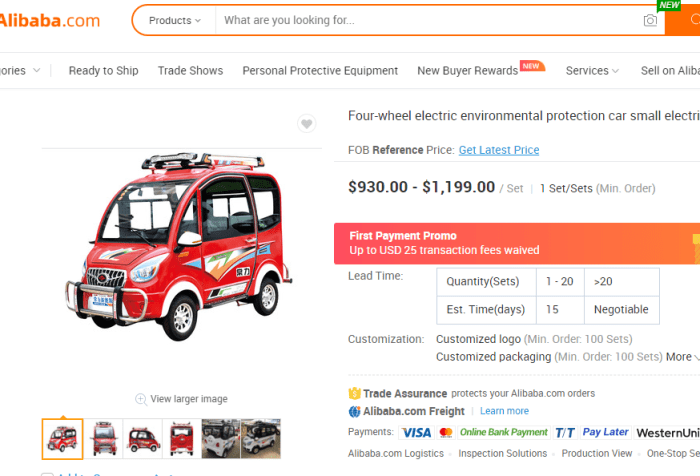Click the Get Latest Price link
Screen dimensions: 700x476
coord(498,150)
